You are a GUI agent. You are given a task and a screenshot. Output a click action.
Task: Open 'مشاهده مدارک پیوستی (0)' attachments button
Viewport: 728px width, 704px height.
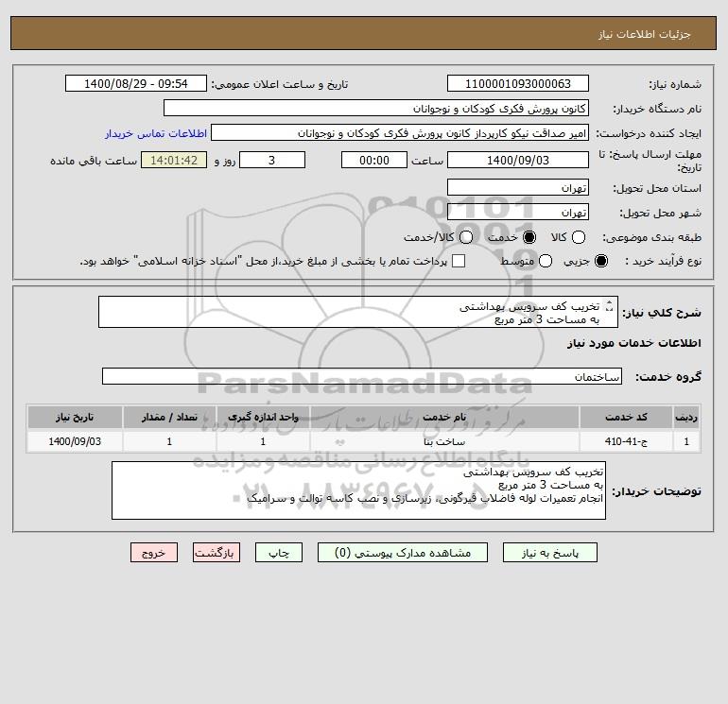click(403, 553)
